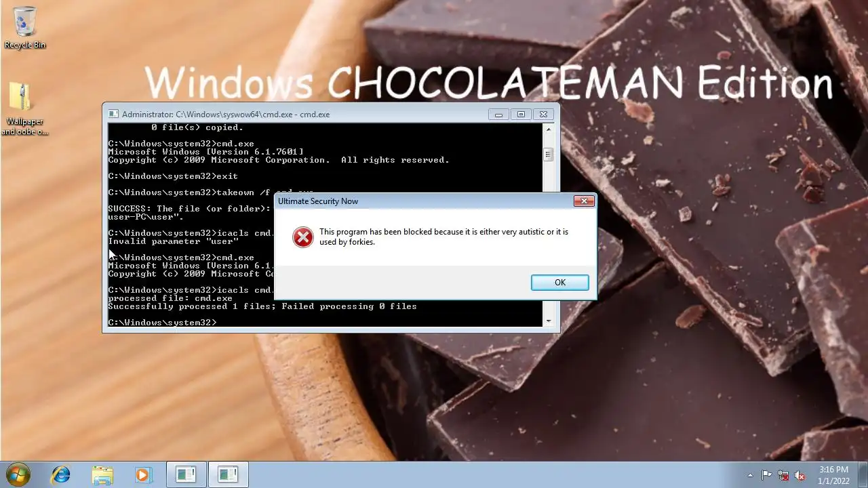This screenshot has height=488, width=868.
Task: Open the taskbar clock showing 3:16 PM
Action: 833,474
